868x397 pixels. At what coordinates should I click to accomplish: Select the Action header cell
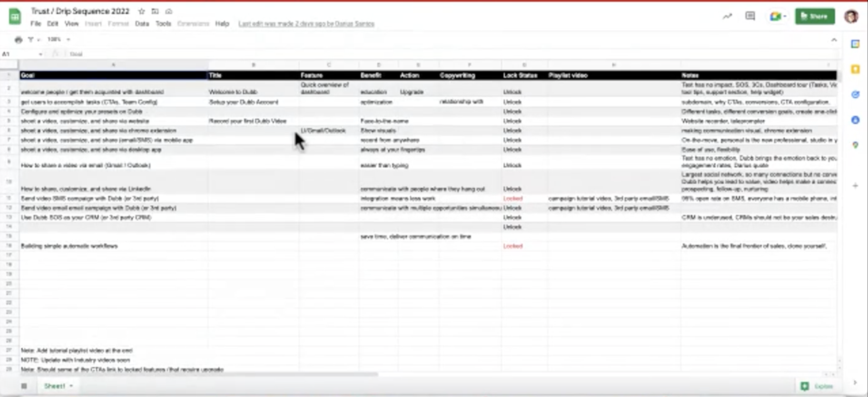(419, 75)
